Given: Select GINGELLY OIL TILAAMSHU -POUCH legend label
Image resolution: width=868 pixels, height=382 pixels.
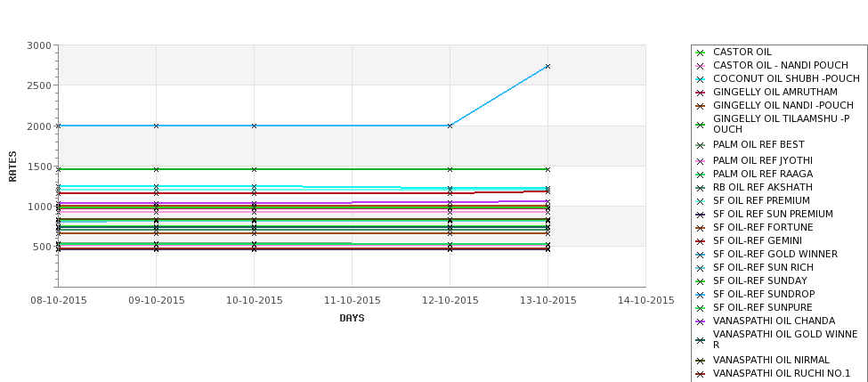Looking at the screenshot, I should click(781, 124).
